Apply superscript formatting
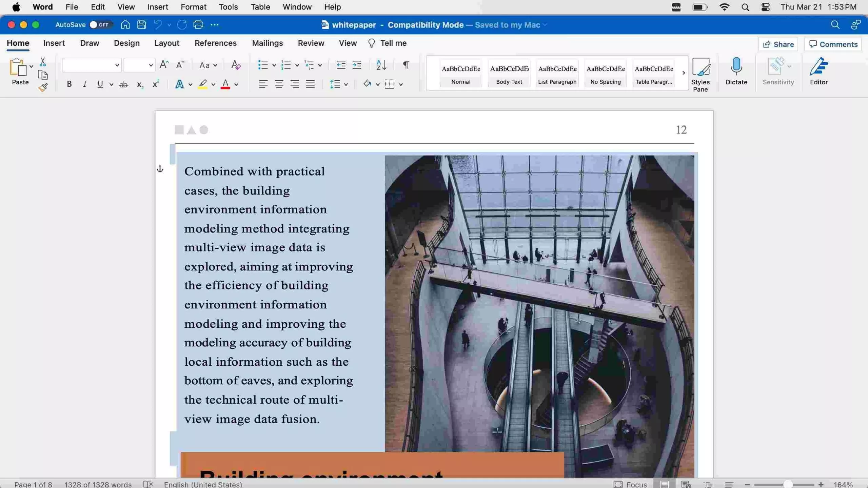Screen dimensions: 868x488 155,84
